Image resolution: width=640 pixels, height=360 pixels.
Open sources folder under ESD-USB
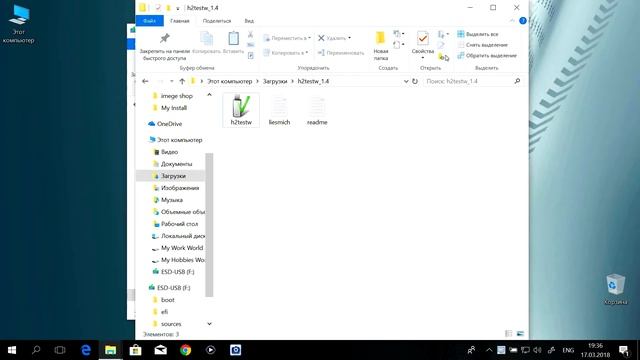point(170,324)
